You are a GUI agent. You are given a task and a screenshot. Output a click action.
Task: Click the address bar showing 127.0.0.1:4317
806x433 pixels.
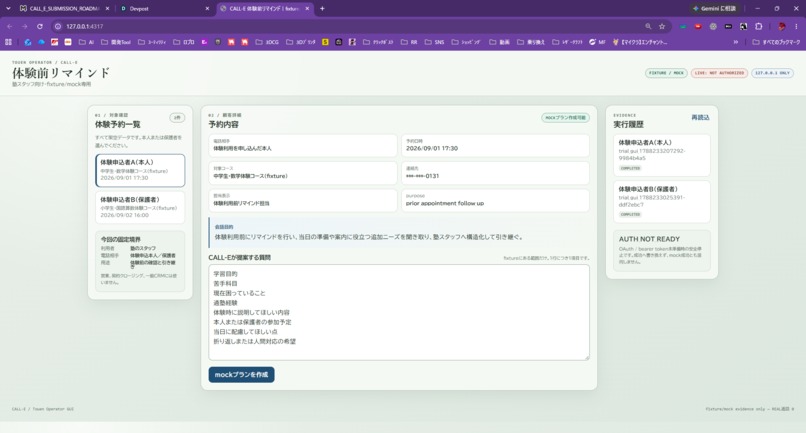[350, 26]
